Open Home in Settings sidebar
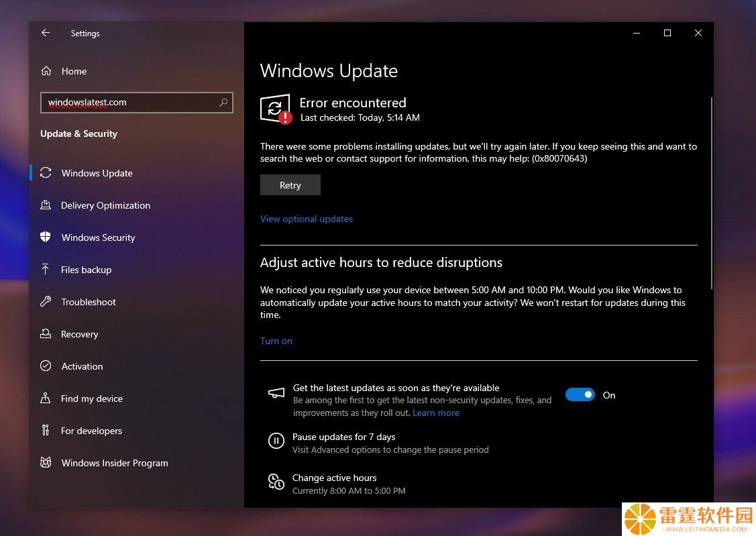756x536 pixels. click(x=74, y=71)
